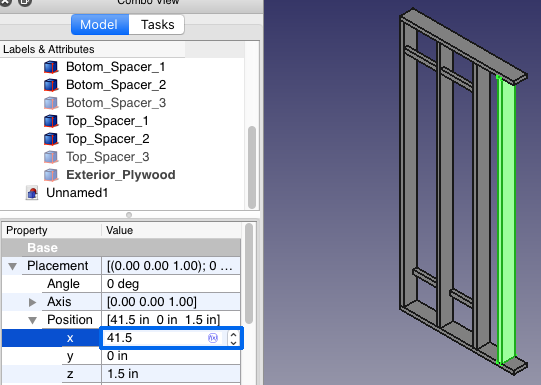Click the Top_Spacer_2 cube icon
Image resolution: width=541 pixels, height=385 pixels.
coord(51,139)
